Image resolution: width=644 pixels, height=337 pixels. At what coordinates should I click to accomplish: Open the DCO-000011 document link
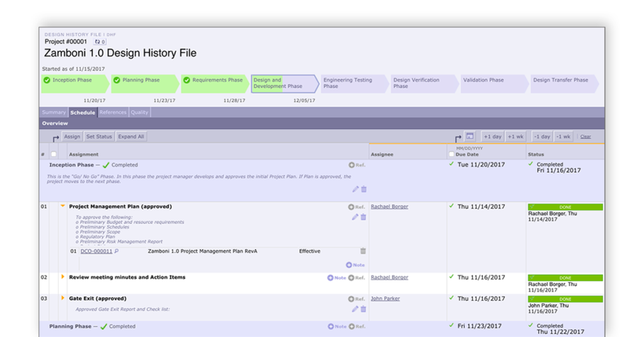pos(96,251)
